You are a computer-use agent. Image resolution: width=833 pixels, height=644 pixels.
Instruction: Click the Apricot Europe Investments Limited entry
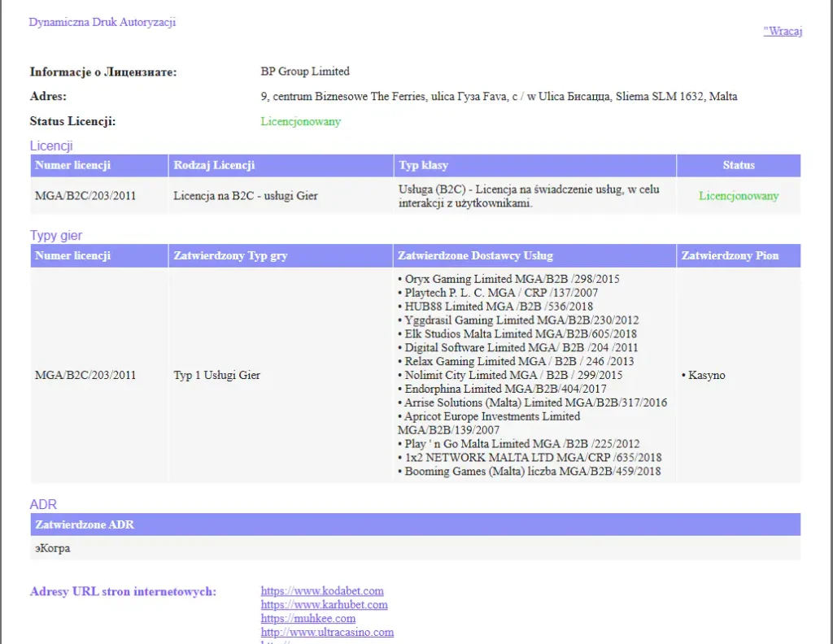tap(489, 423)
